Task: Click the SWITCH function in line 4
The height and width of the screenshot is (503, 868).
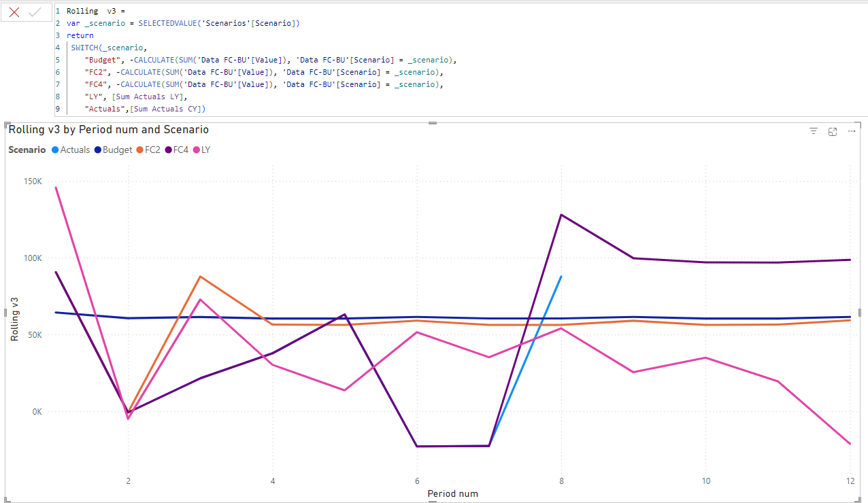Action: click(x=84, y=48)
